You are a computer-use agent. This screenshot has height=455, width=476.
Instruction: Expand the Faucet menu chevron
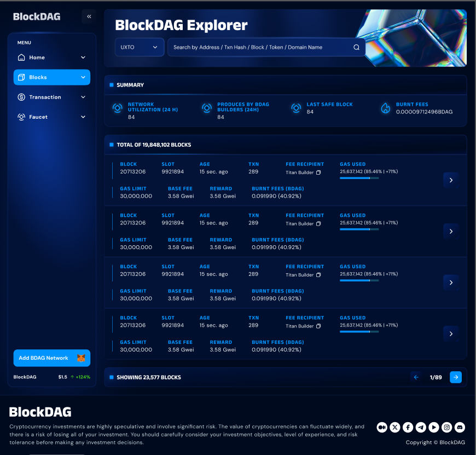click(83, 117)
